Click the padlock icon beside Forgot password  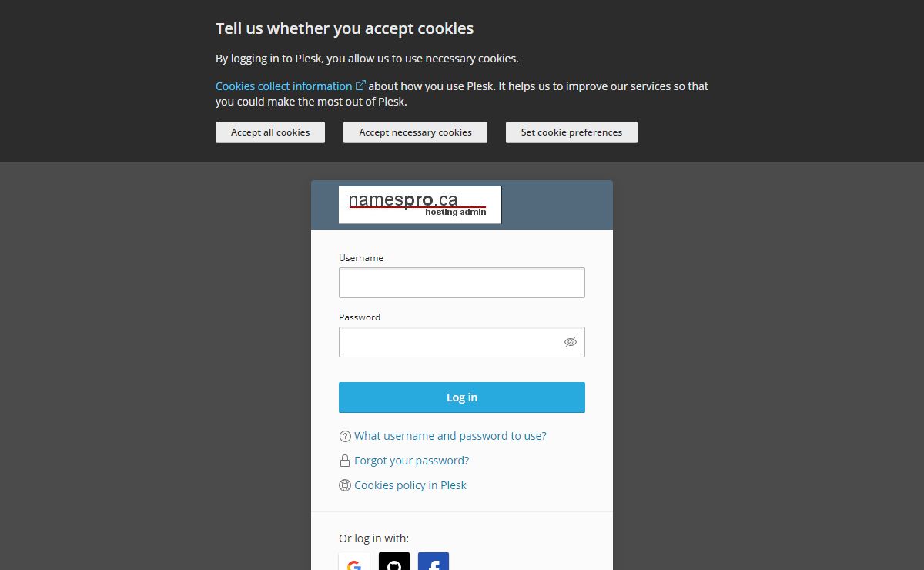(345, 461)
